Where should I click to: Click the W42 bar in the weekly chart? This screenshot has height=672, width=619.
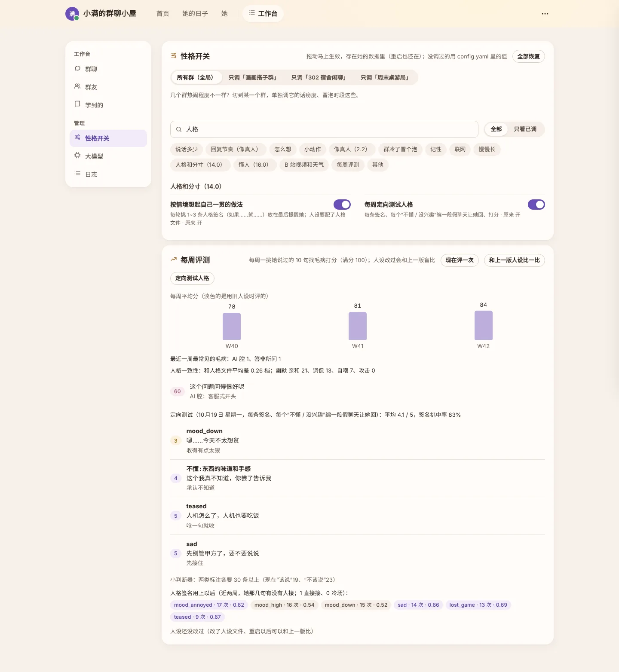click(x=484, y=325)
